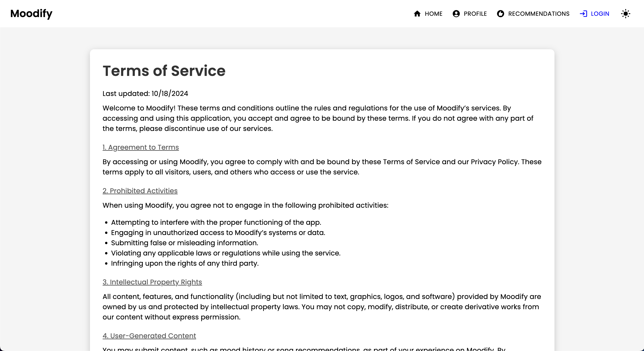The image size is (644, 351).
Task: Click the house icon beside Home
Action: coord(417,13)
